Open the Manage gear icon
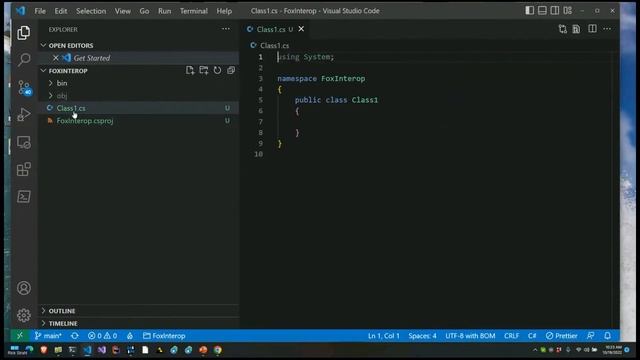This screenshot has width=640, height=360. 24,315
